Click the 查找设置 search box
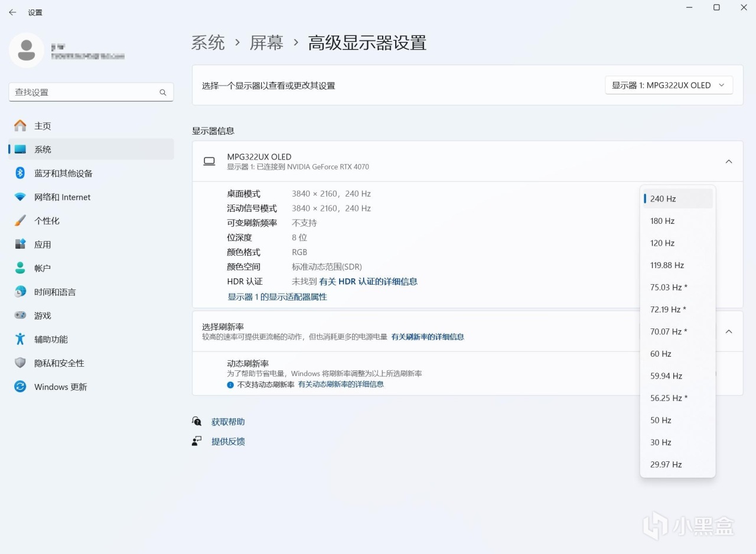 pyautogui.click(x=91, y=92)
